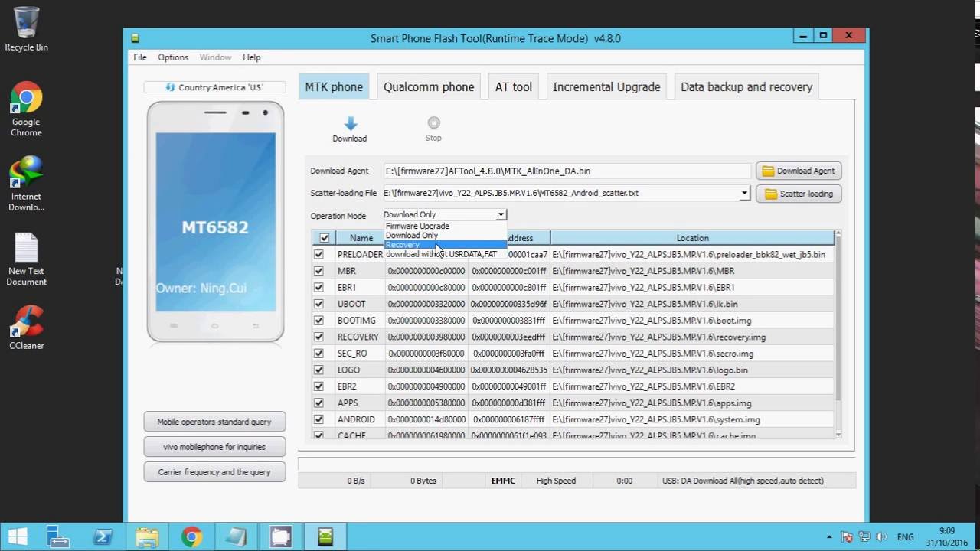Switch to Data backup and recovery tab
Viewport: 980px width, 551px height.
[x=746, y=87]
